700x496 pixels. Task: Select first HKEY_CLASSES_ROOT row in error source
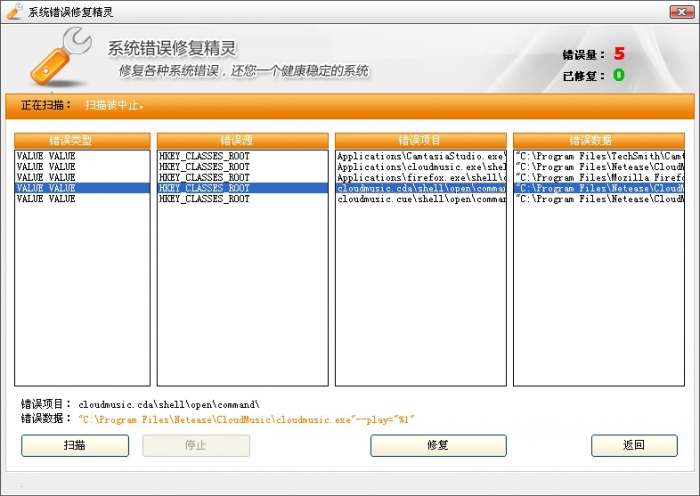pyautogui.click(x=242, y=156)
